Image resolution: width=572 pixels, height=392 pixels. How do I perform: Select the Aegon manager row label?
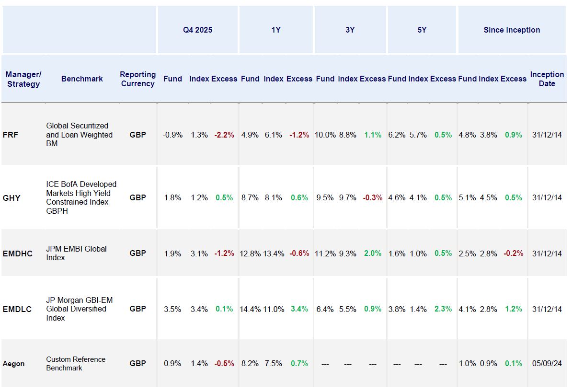(14, 363)
